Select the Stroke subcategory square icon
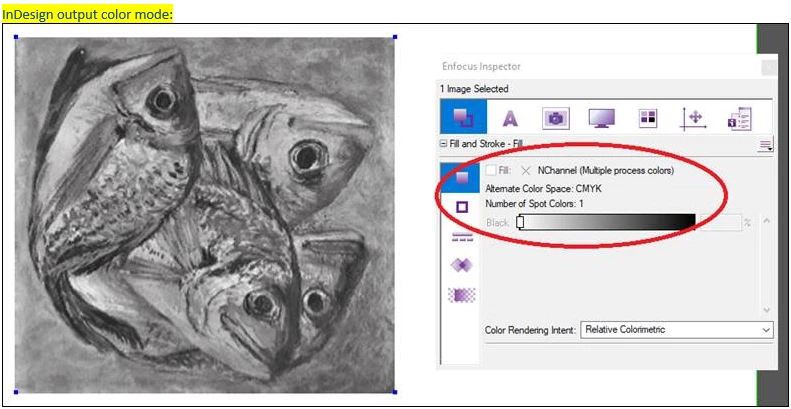 [462, 207]
